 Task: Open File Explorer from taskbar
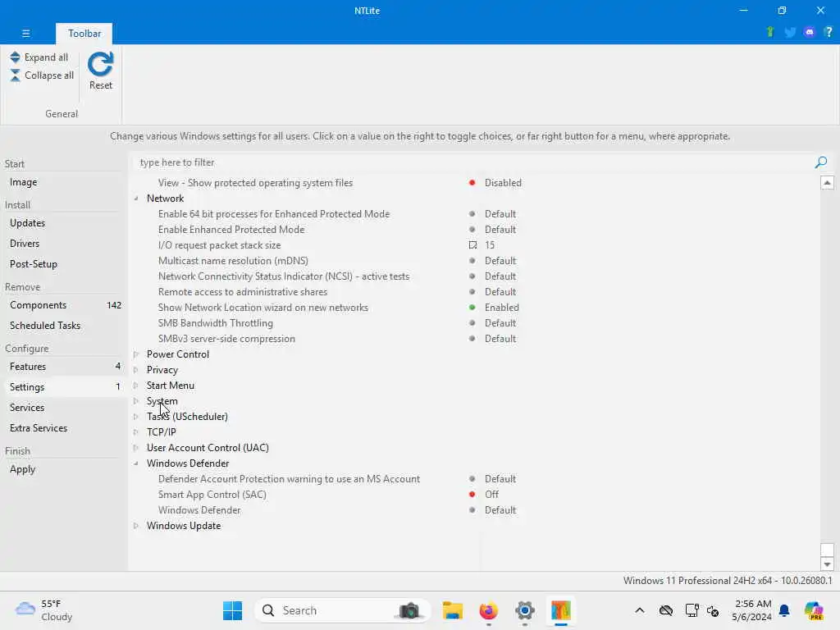453,610
